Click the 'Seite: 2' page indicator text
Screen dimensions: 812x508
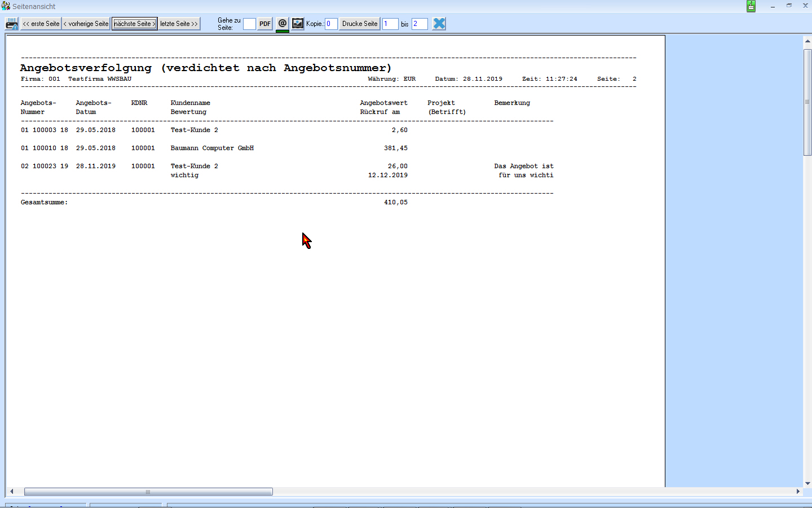point(617,79)
